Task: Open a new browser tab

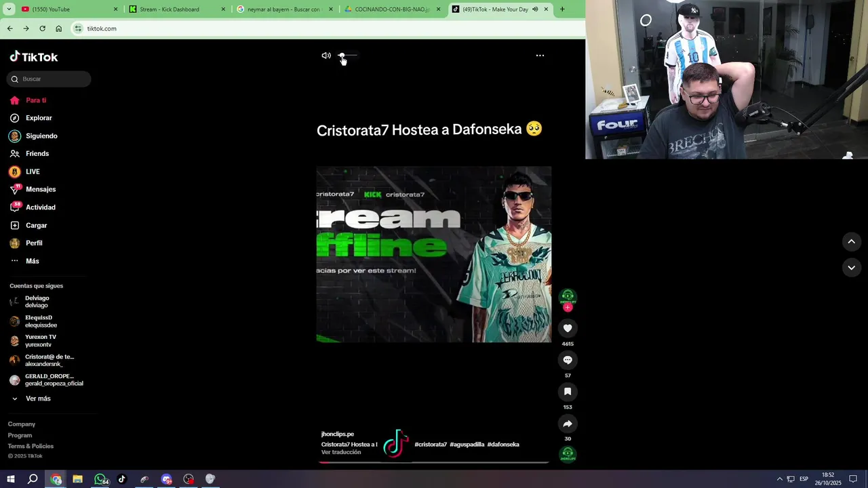Action: 562,9
